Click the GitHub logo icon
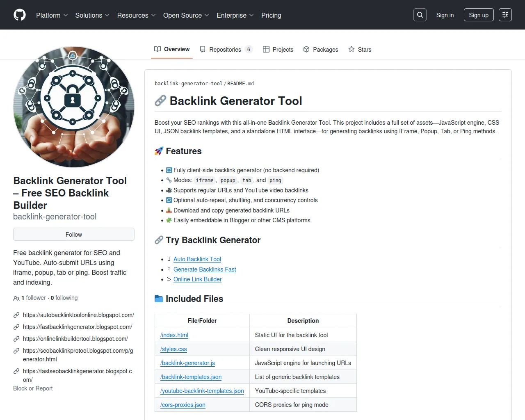Screen dimensions: 525x420 click(20, 15)
